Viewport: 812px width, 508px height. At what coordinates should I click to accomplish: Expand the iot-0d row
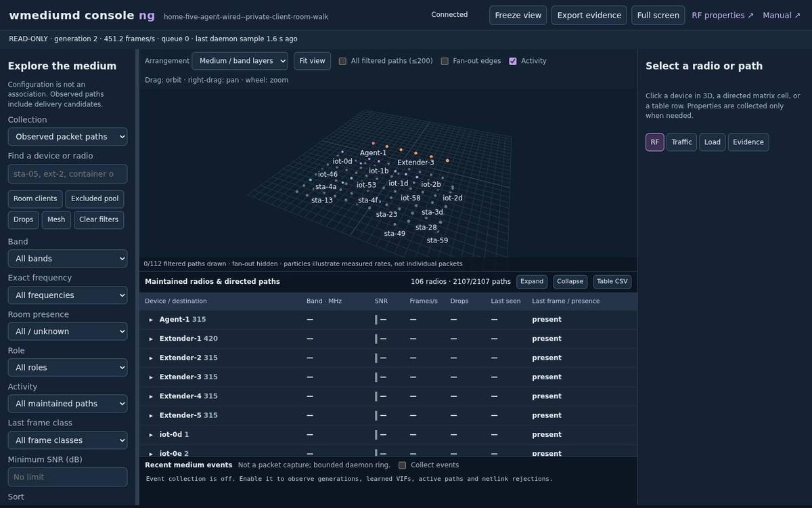(x=151, y=435)
